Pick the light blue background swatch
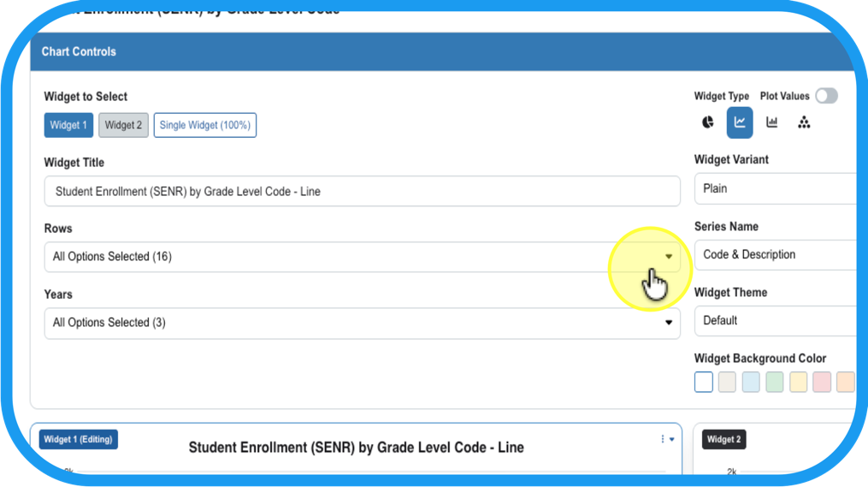The width and height of the screenshot is (868, 487). (751, 382)
